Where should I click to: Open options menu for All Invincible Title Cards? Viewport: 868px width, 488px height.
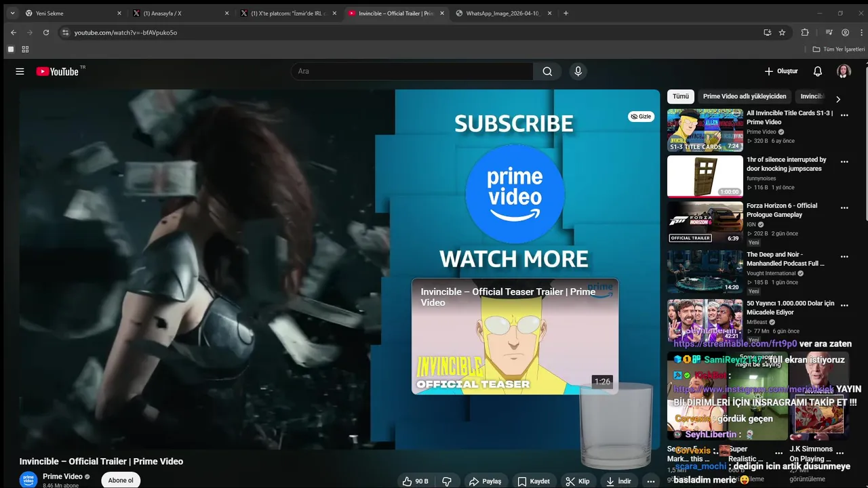[844, 115]
